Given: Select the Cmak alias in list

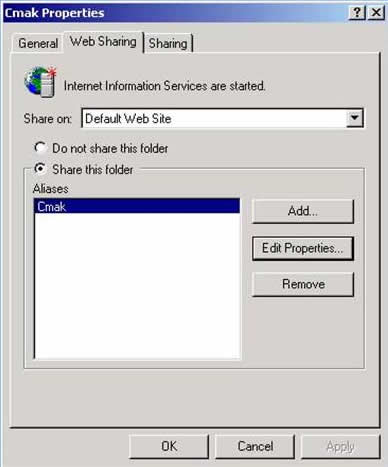Looking at the screenshot, I should click(x=137, y=207).
